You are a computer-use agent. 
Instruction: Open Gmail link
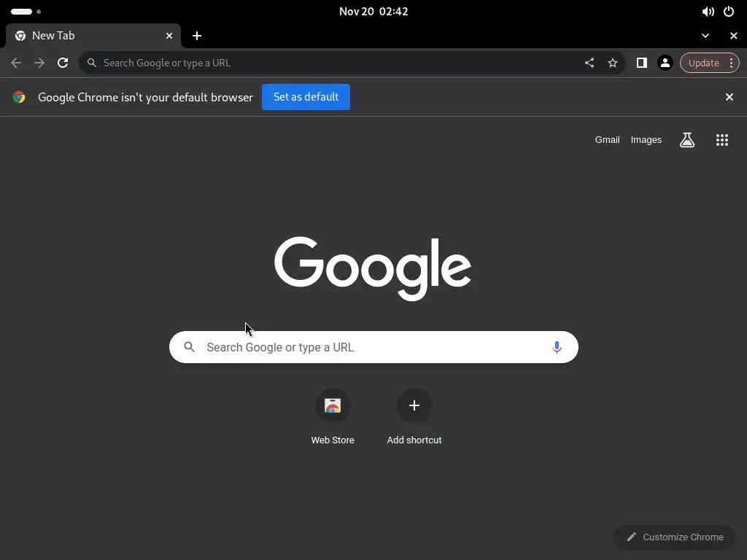click(x=607, y=140)
